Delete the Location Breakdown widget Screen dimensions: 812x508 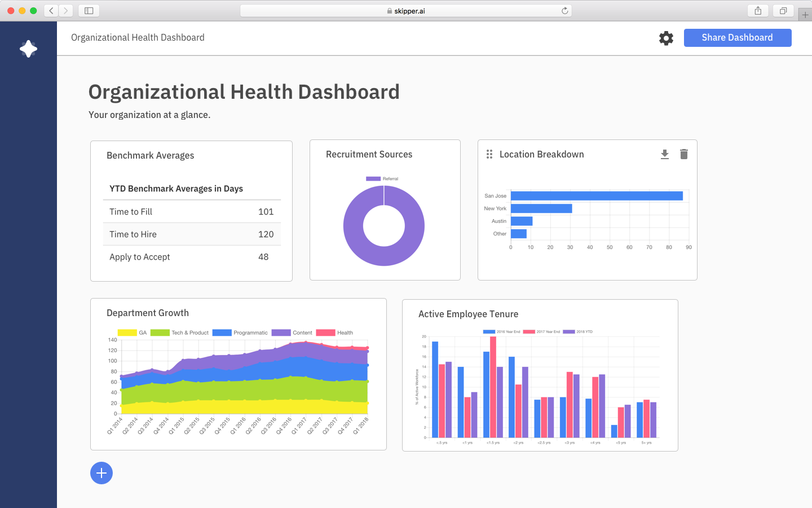(x=684, y=154)
